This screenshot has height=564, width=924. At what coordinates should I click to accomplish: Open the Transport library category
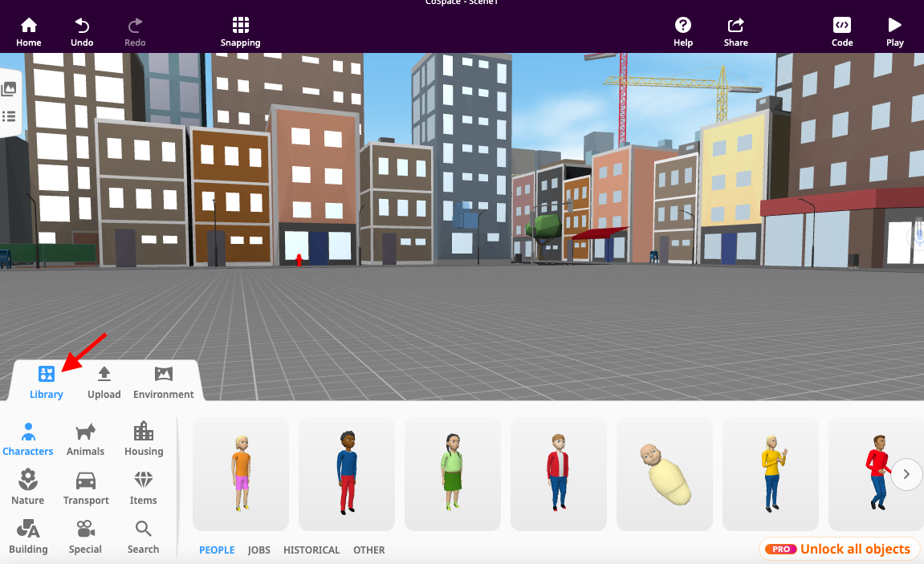click(x=85, y=486)
